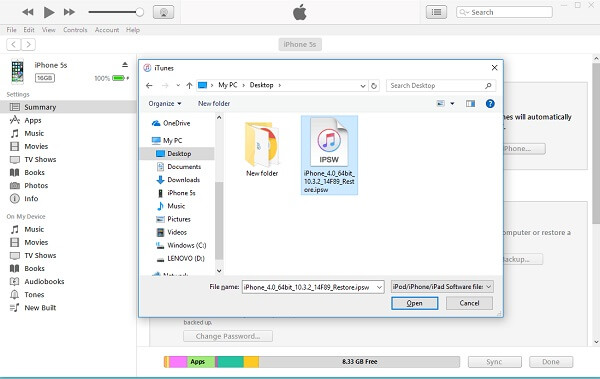Select Desktop in navigation pane
600x379 pixels.
[178, 154]
